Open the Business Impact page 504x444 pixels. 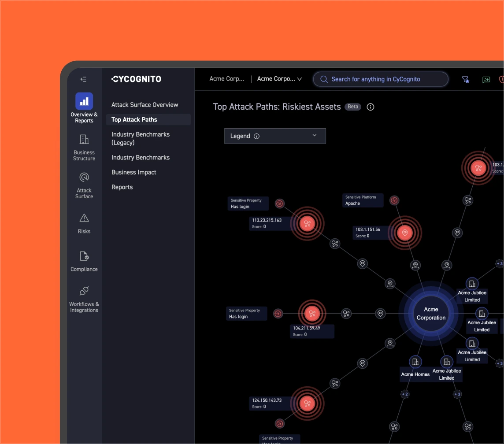(134, 172)
